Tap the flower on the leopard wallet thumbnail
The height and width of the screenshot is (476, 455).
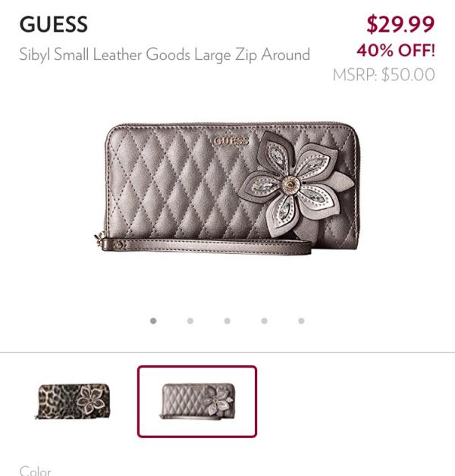(91, 399)
